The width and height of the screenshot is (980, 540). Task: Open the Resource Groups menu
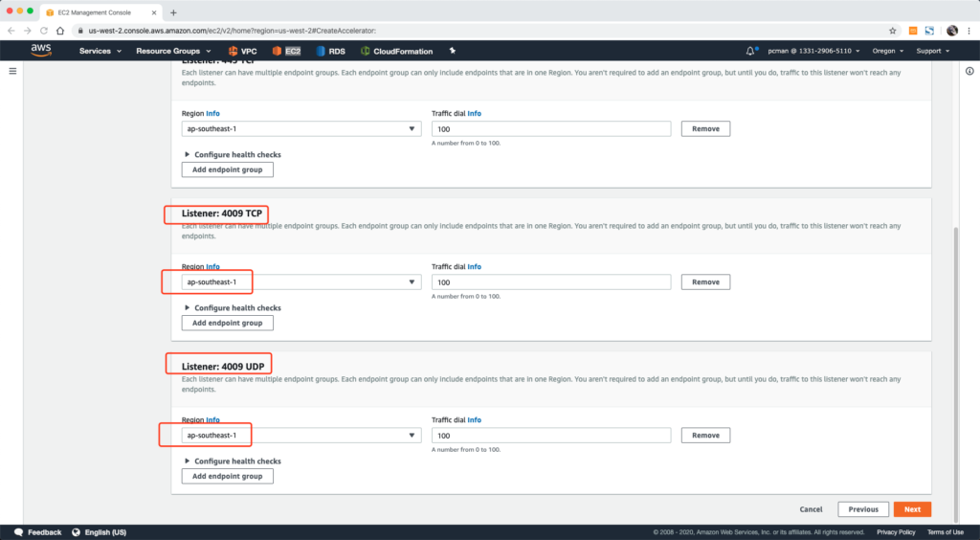[172, 51]
